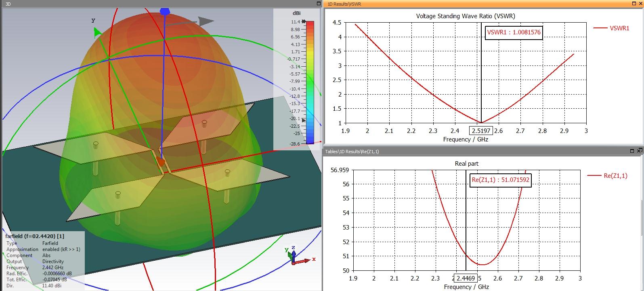Close the VSWR results window
This screenshot has height=291, width=644.
tap(639, 4)
